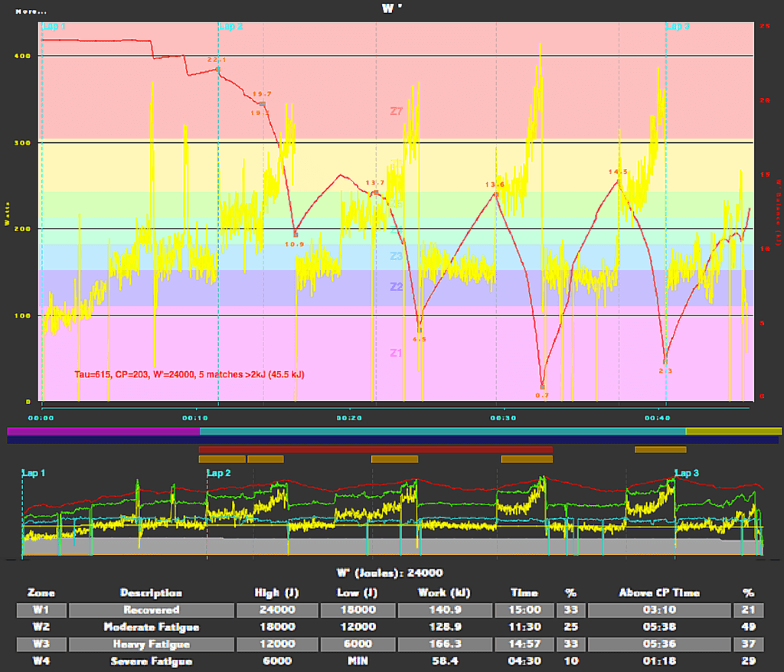Click the Moderate Fatigue description cell
This screenshot has width=784, height=672.
(152, 627)
